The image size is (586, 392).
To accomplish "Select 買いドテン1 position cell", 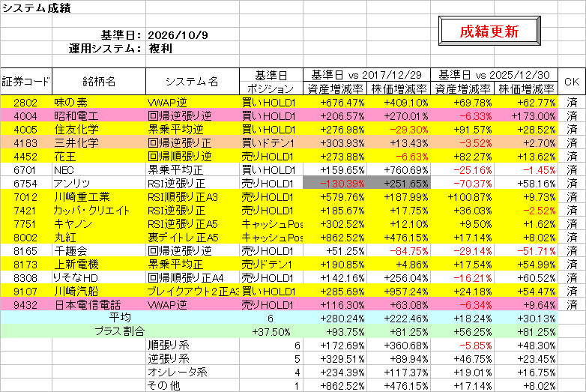I will [271, 142].
